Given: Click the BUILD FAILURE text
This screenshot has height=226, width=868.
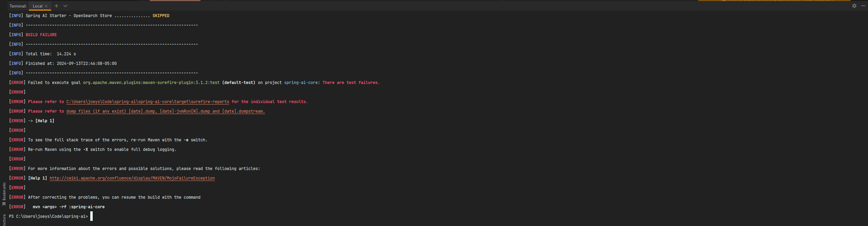Looking at the screenshot, I should (x=41, y=35).
